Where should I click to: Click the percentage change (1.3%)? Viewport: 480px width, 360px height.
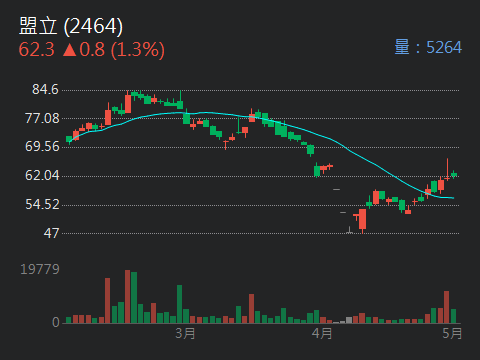pos(138,50)
